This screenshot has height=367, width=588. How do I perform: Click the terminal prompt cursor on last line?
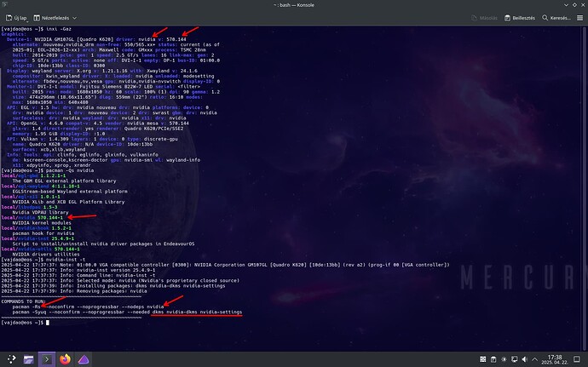(48, 323)
